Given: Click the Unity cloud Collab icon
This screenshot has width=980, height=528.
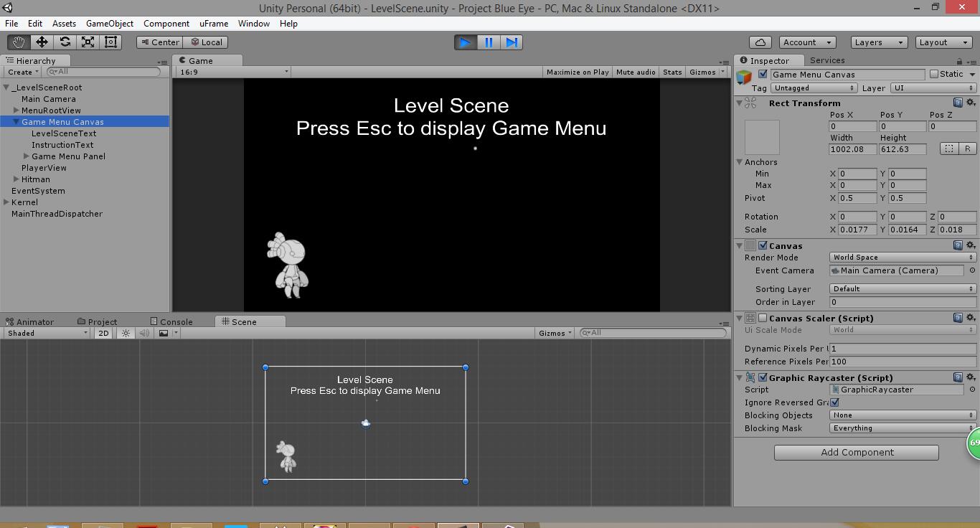Looking at the screenshot, I should (760, 42).
